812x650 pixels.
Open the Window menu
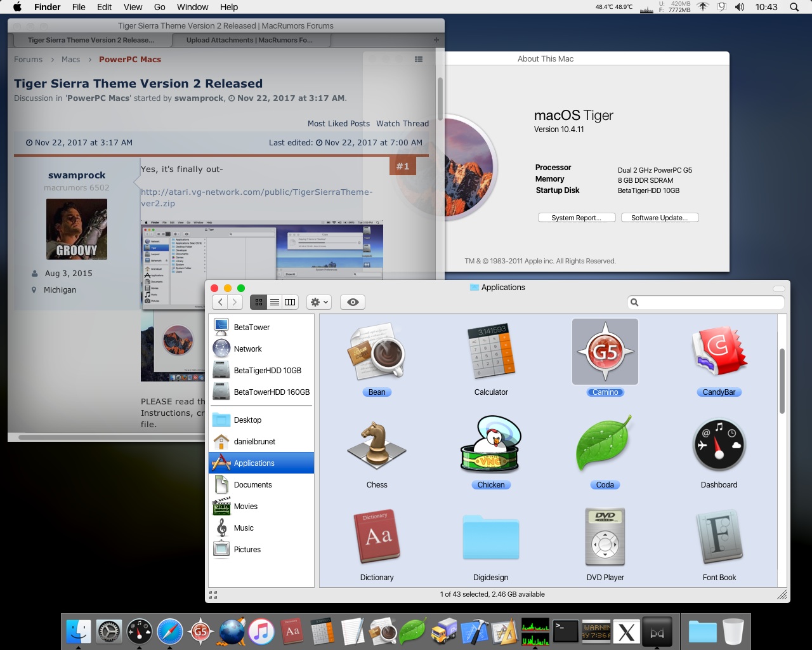click(192, 7)
